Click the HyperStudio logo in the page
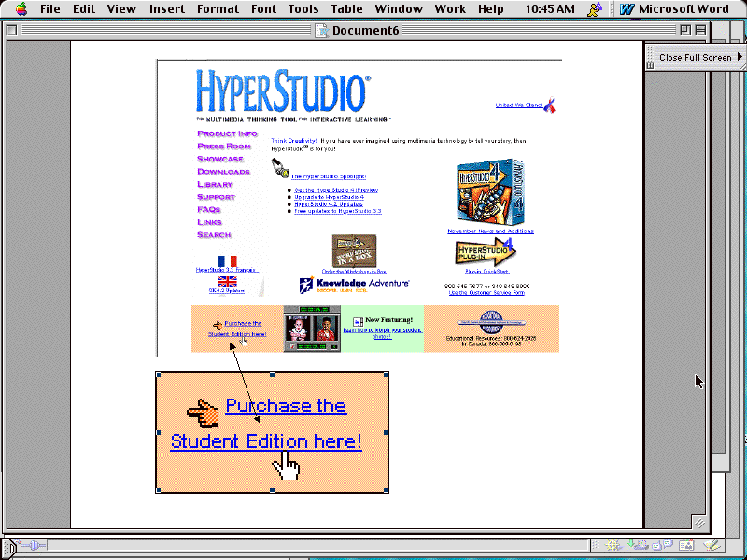This screenshot has width=747, height=560. [283, 91]
